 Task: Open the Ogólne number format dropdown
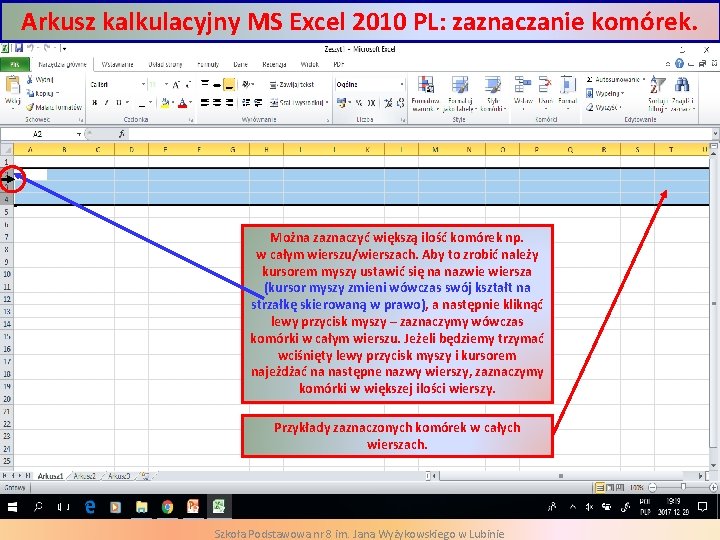pyautogui.click(x=402, y=84)
